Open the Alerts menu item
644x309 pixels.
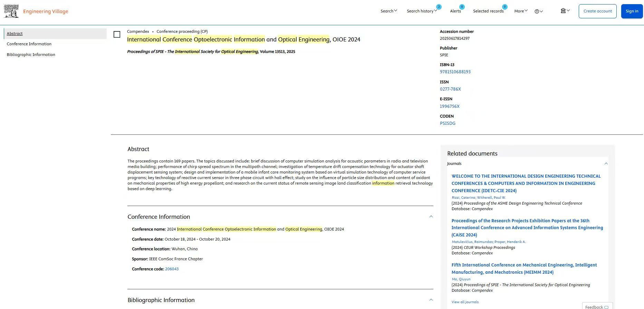[455, 11]
